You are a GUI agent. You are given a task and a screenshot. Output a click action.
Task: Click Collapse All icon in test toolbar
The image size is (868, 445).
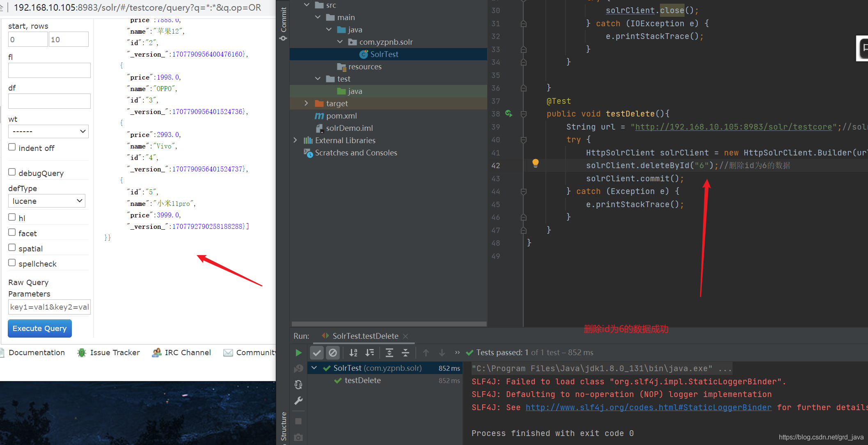click(405, 353)
